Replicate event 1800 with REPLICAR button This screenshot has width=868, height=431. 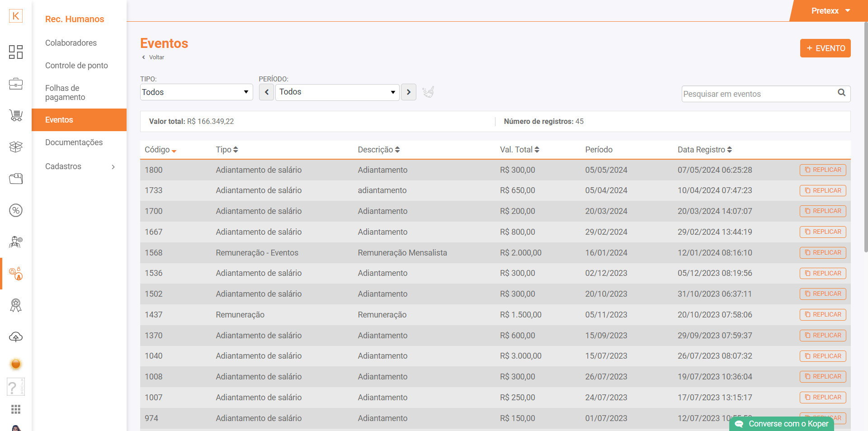point(822,170)
